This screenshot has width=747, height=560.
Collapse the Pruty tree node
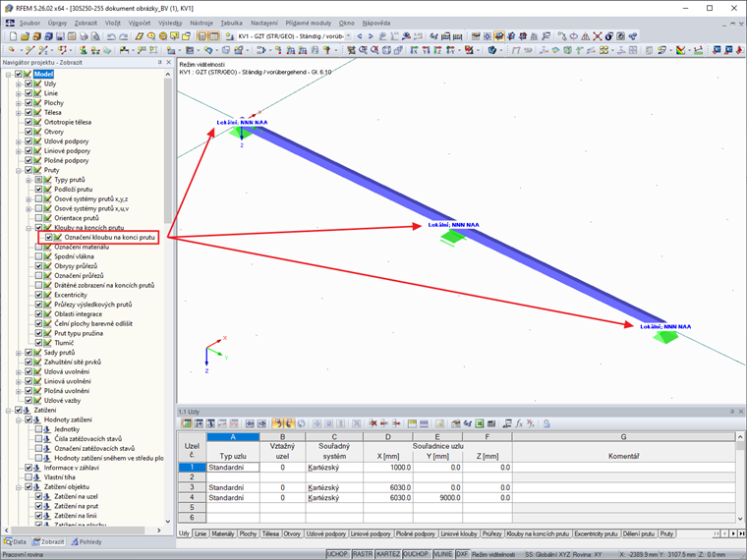pyautogui.click(x=19, y=170)
